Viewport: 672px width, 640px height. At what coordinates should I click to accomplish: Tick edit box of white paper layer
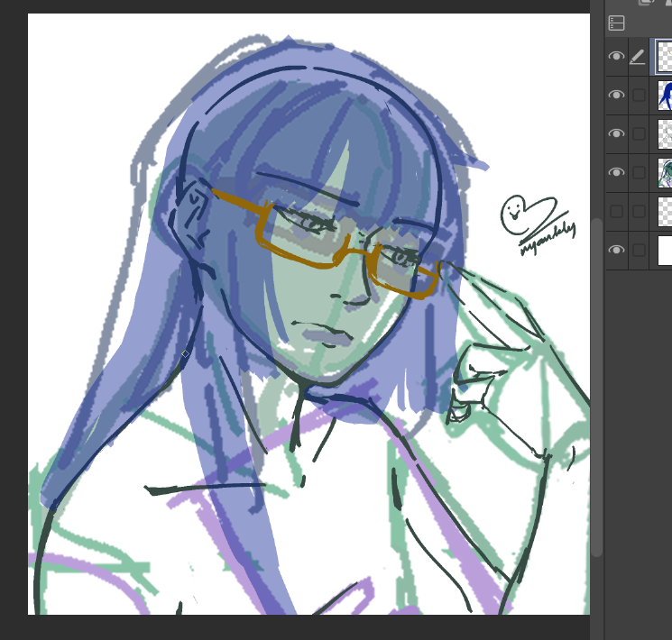(x=639, y=251)
